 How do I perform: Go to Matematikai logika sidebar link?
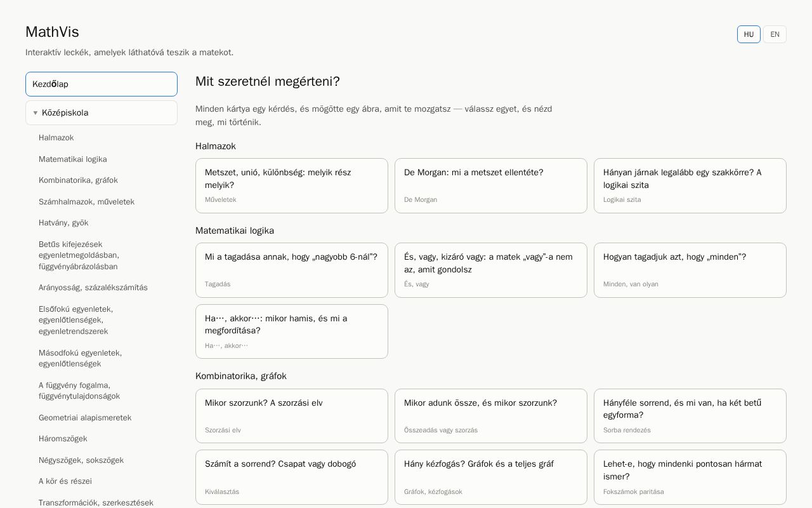coord(72,159)
